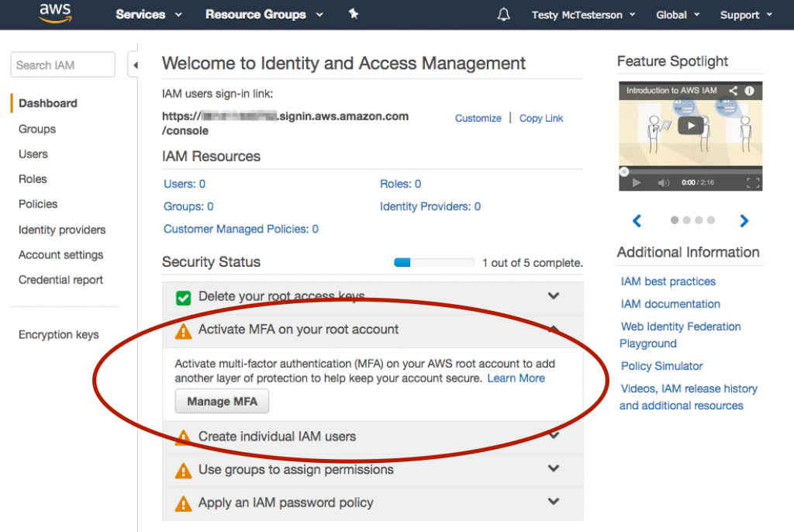Expand Delete your root access keys chevron
The image size is (794, 532).
[554, 295]
